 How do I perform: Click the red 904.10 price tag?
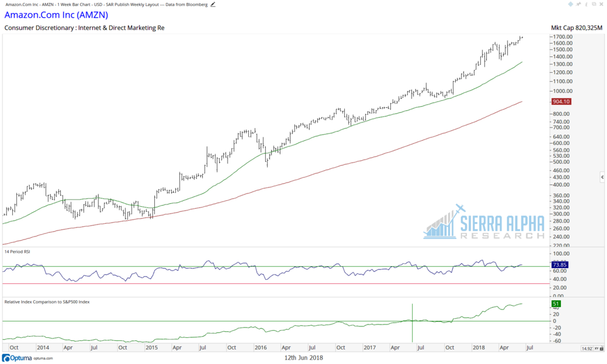561,102
